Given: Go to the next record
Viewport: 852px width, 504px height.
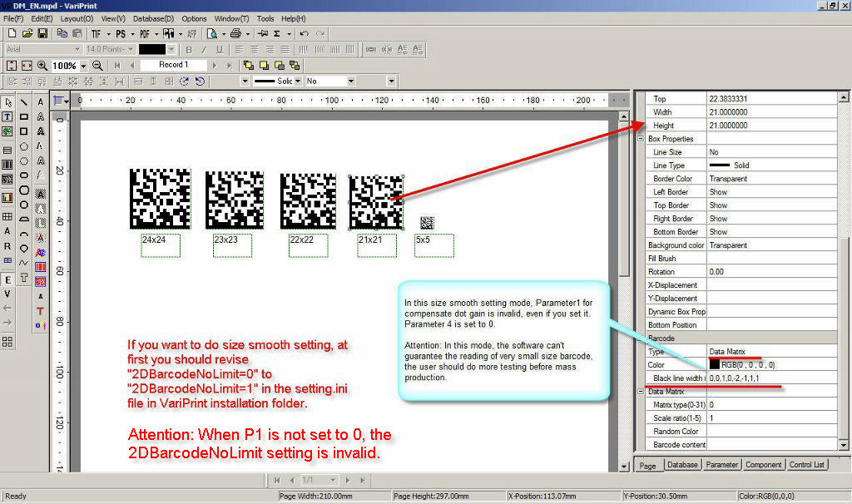Looking at the screenshot, I should click(x=215, y=65).
